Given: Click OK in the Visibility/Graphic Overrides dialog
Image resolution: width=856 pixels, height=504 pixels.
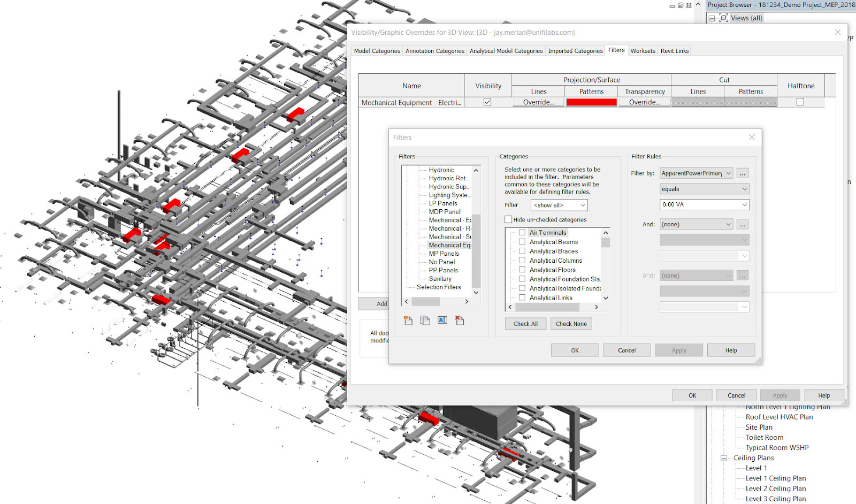Looking at the screenshot, I should pos(692,395).
